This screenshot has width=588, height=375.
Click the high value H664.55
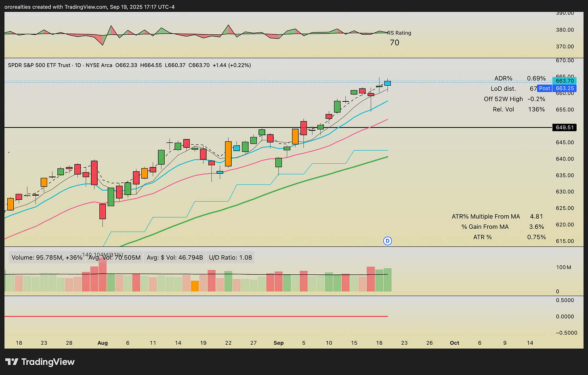click(x=151, y=65)
